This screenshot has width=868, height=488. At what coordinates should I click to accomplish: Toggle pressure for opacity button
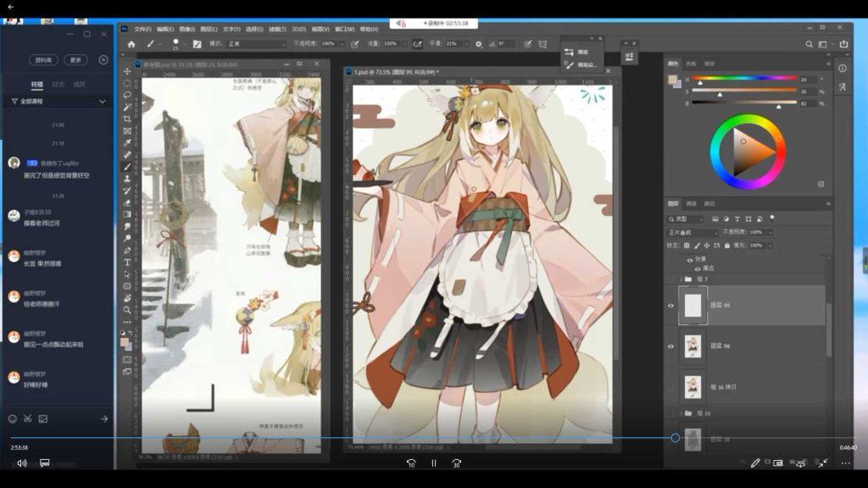pos(355,44)
